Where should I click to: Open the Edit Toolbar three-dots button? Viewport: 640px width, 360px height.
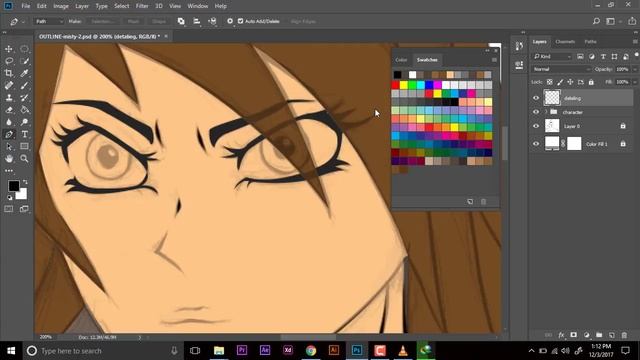(x=9, y=171)
